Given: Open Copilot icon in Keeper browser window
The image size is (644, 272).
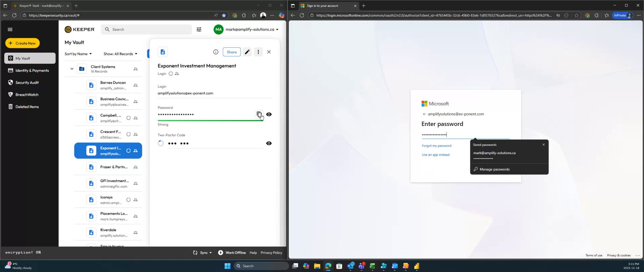Looking at the screenshot, I should pos(281,15).
